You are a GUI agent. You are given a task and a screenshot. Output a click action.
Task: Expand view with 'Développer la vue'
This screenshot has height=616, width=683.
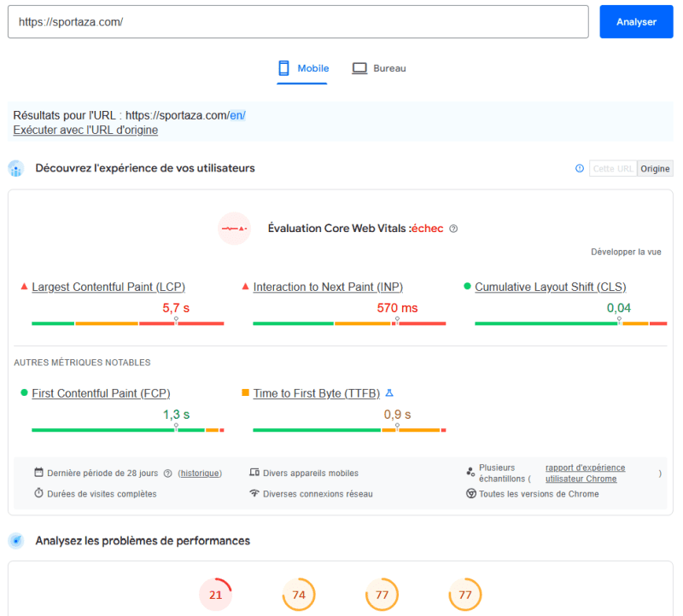626,252
